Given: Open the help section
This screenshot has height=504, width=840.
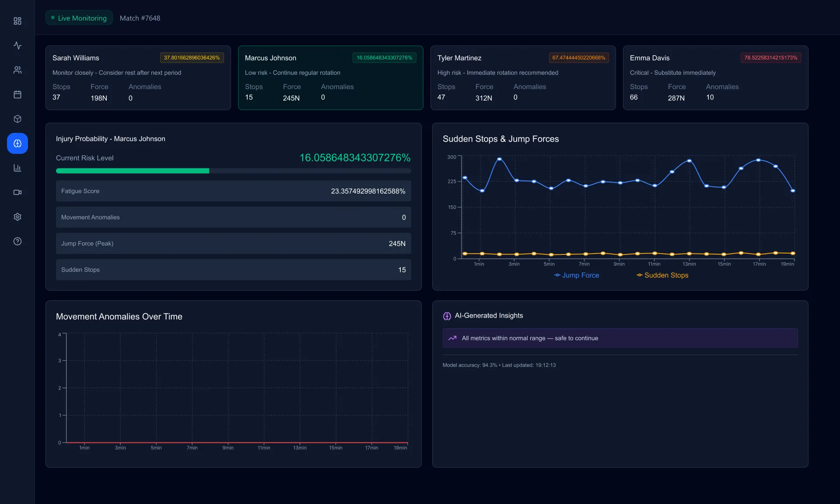Looking at the screenshot, I should 17,241.
